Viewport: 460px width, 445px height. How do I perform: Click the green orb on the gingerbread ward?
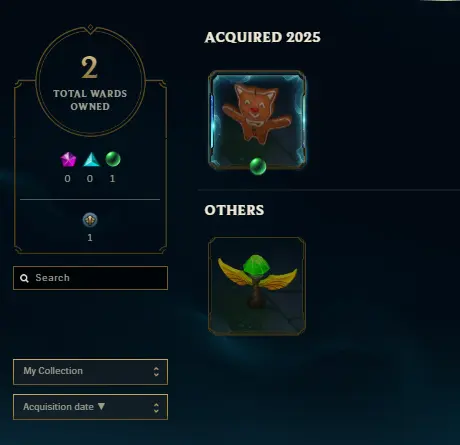258,166
